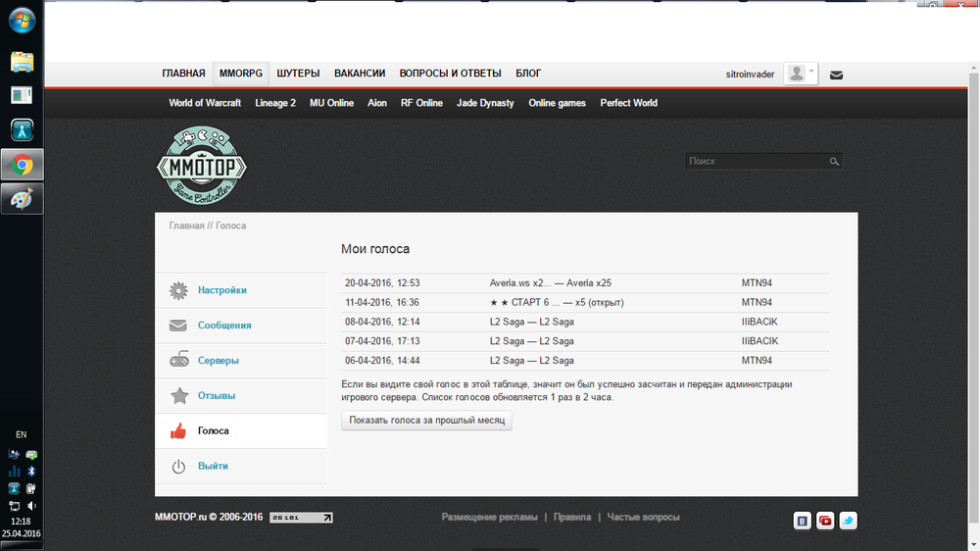Viewport: 980px width, 551px height.
Task: Open the Twitter social link icon
Action: 848,521
